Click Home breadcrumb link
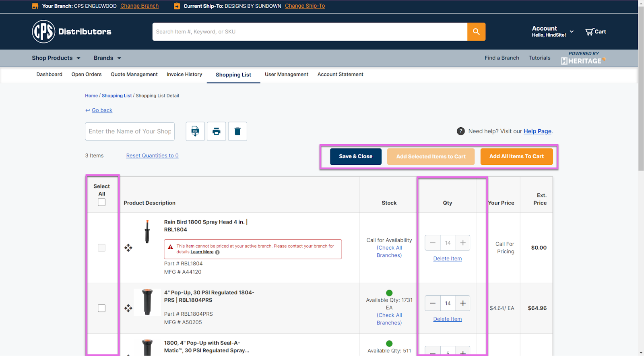 pos(91,96)
